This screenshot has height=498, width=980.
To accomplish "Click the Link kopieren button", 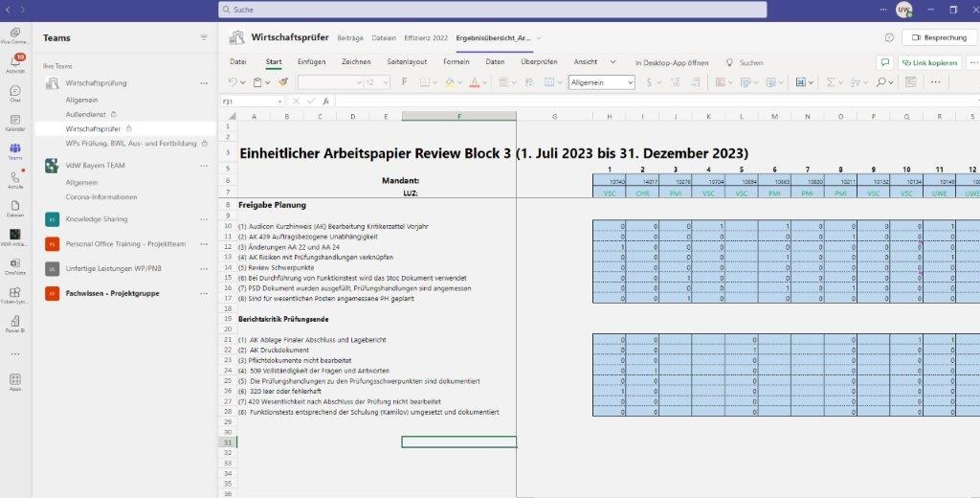I will click(930, 62).
